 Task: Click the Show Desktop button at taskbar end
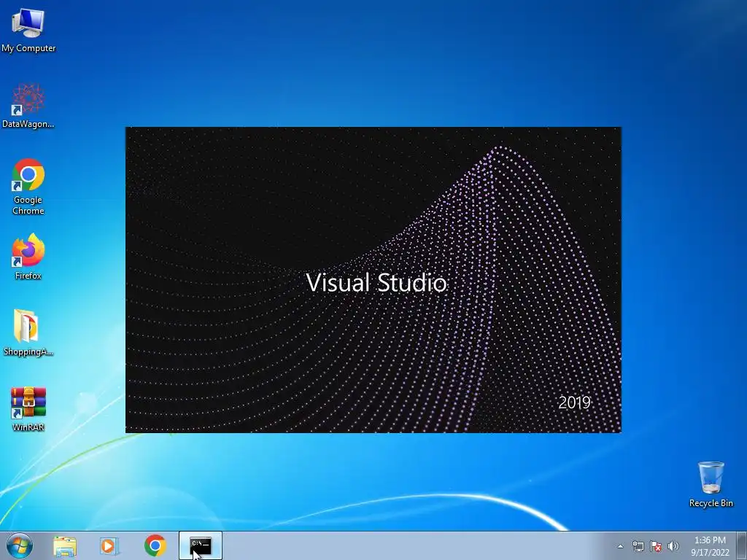[742, 545]
